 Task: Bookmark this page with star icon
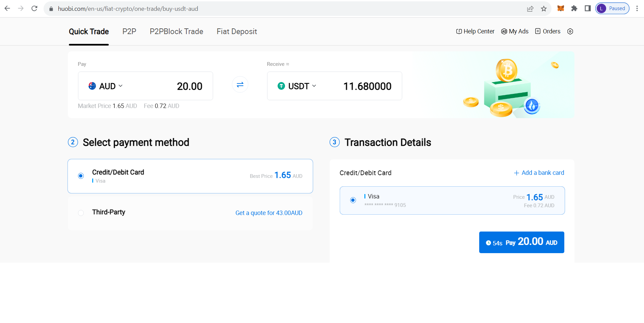click(544, 9)
